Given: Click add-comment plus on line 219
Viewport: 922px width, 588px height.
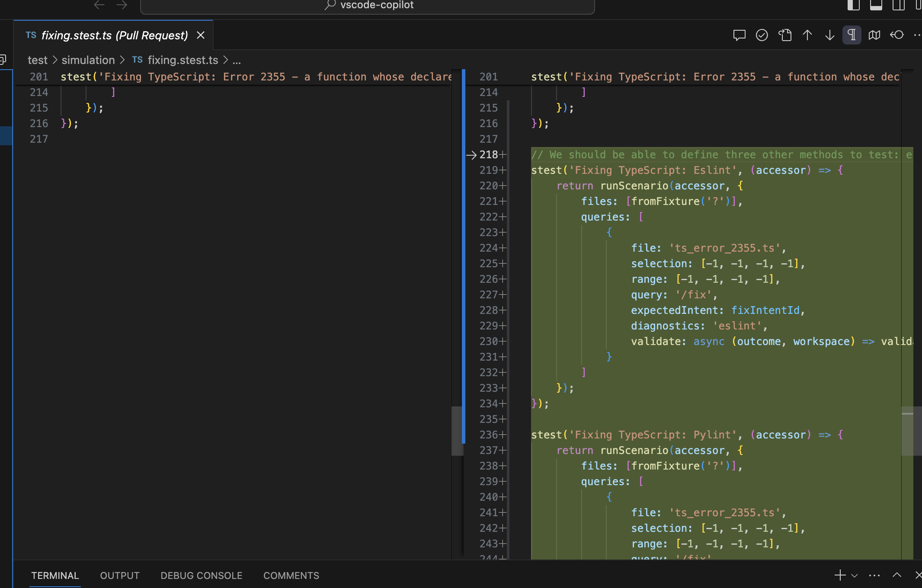Looking at the screenshot, I should (x=503, y=170).
